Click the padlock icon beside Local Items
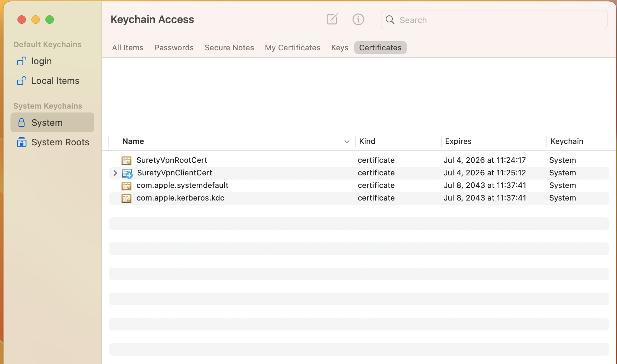Screen dimensions: 617x364 [22, 81]
